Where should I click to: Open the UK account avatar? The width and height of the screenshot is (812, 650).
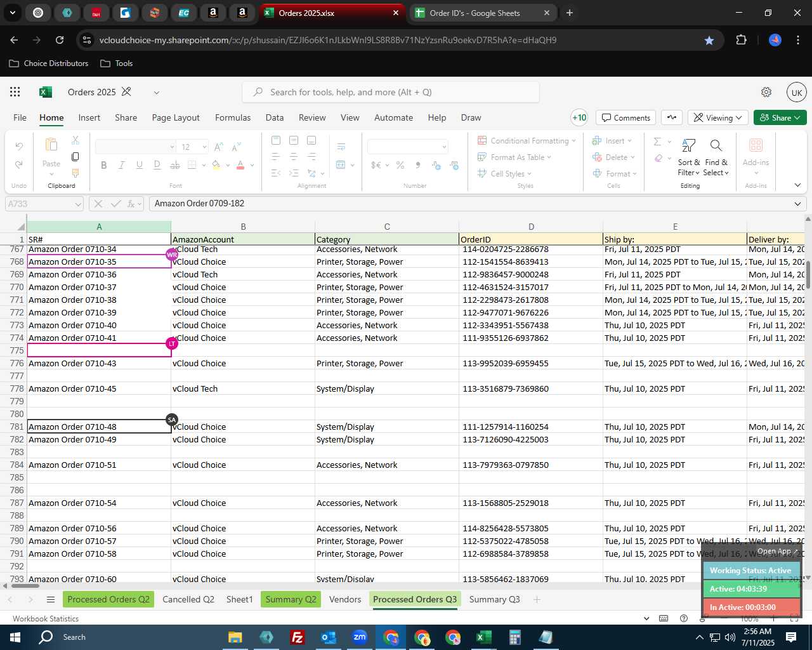tap(797, 92)
